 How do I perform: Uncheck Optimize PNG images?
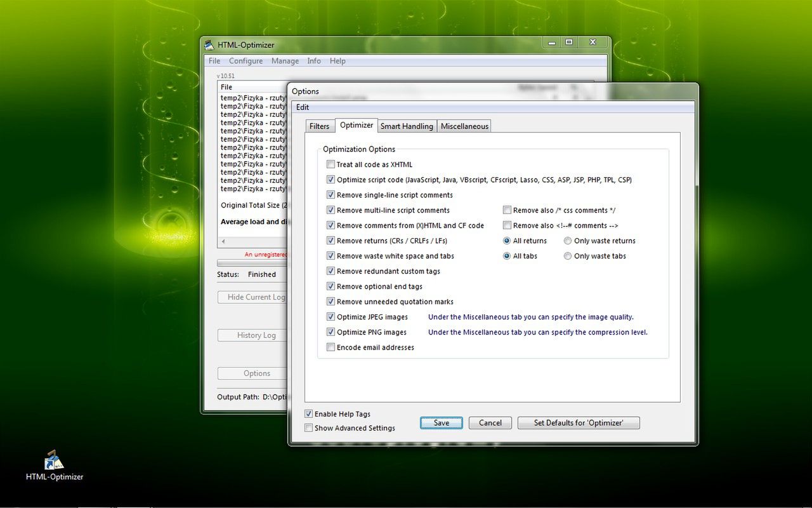(331, 332)
